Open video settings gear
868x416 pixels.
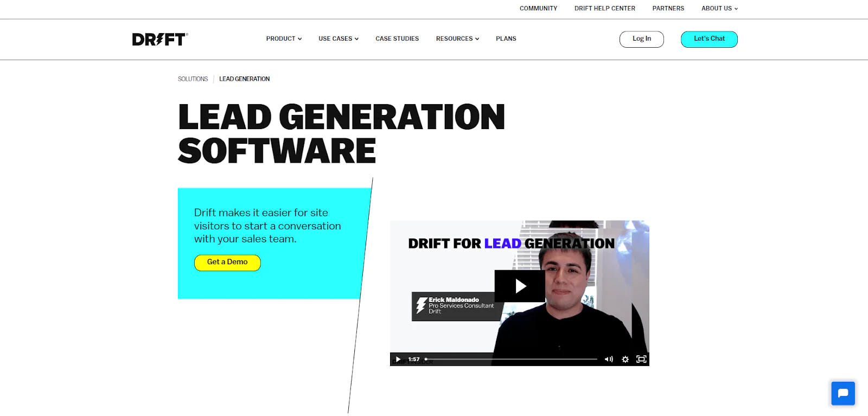click(x=625, y=359)
